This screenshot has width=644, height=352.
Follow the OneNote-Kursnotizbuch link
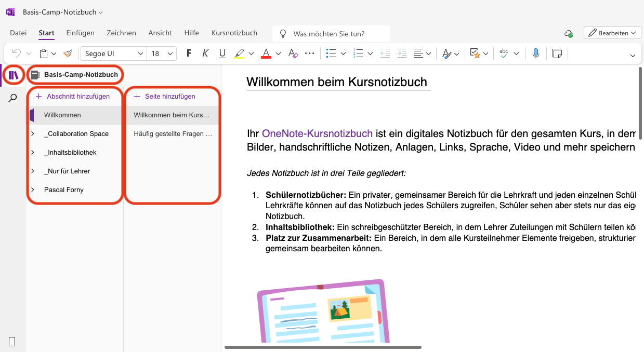pyautogui.click(x=317, y=133)
